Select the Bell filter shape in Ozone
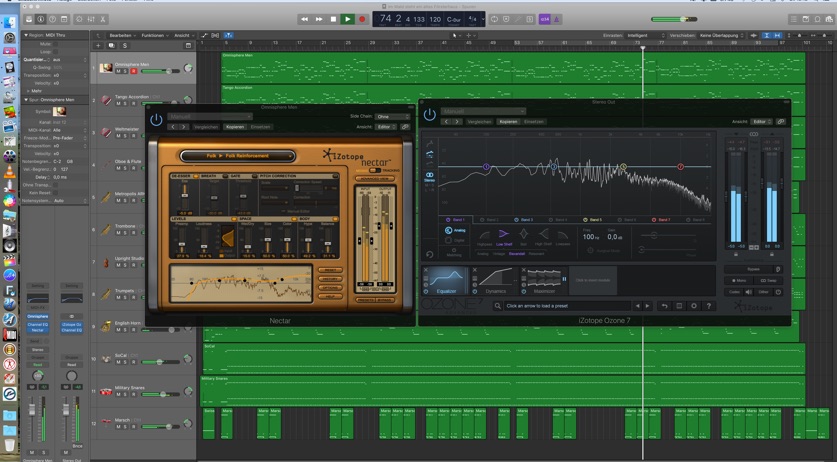 pyautogui.click(x=524, y=237)
